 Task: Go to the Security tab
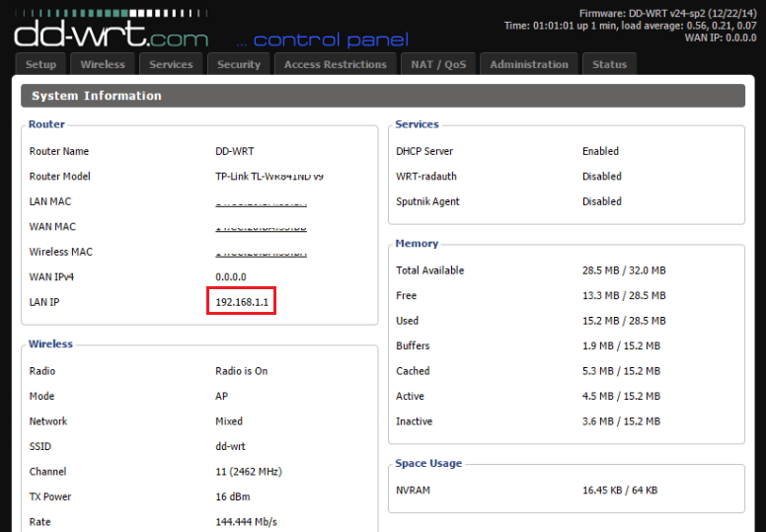(239, 64)
